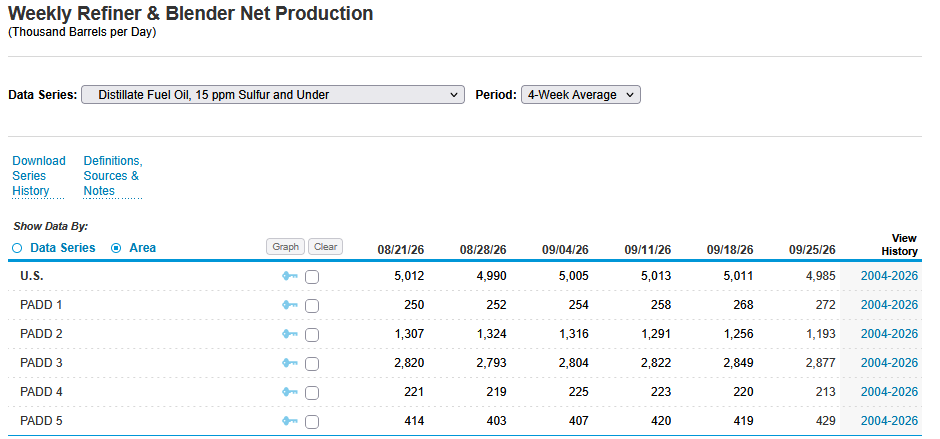Viewport: 940px width, 439px height.
Task: Click the Graph button
Action: (286, 246)
